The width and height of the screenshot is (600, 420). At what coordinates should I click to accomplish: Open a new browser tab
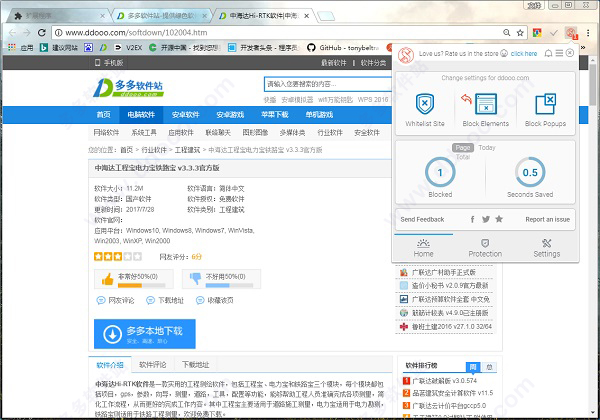(326, 16)
